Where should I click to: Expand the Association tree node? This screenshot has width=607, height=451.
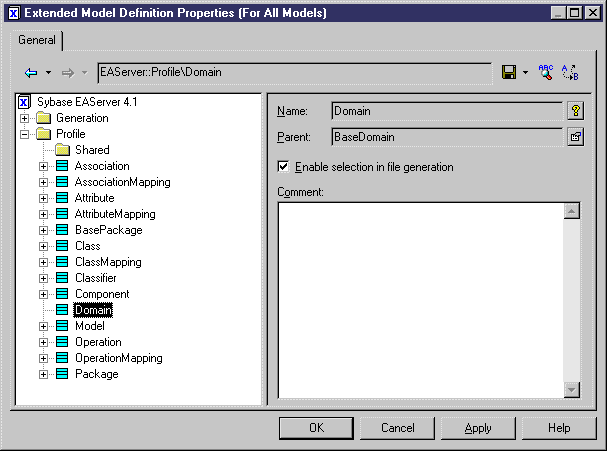[x=43, y=166]
